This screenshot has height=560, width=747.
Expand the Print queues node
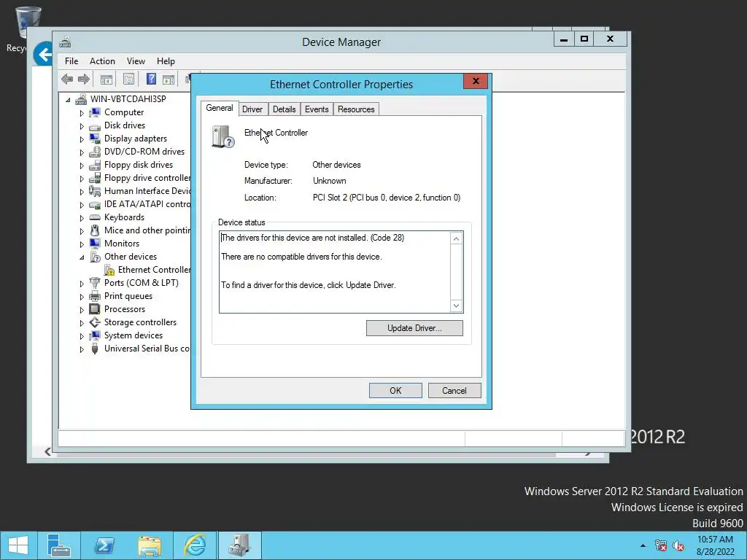pyautogui.click(x=82, y=297)
